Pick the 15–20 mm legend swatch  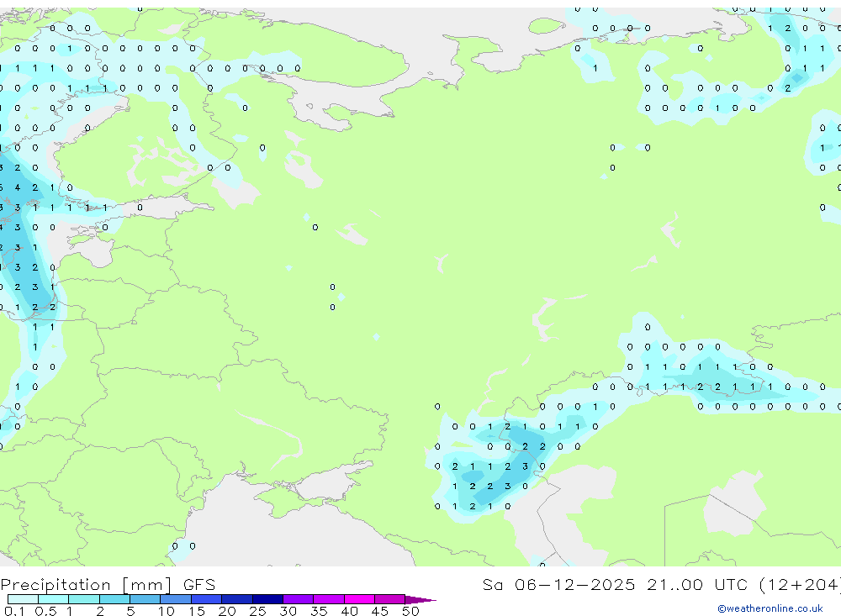pos(207,599)
